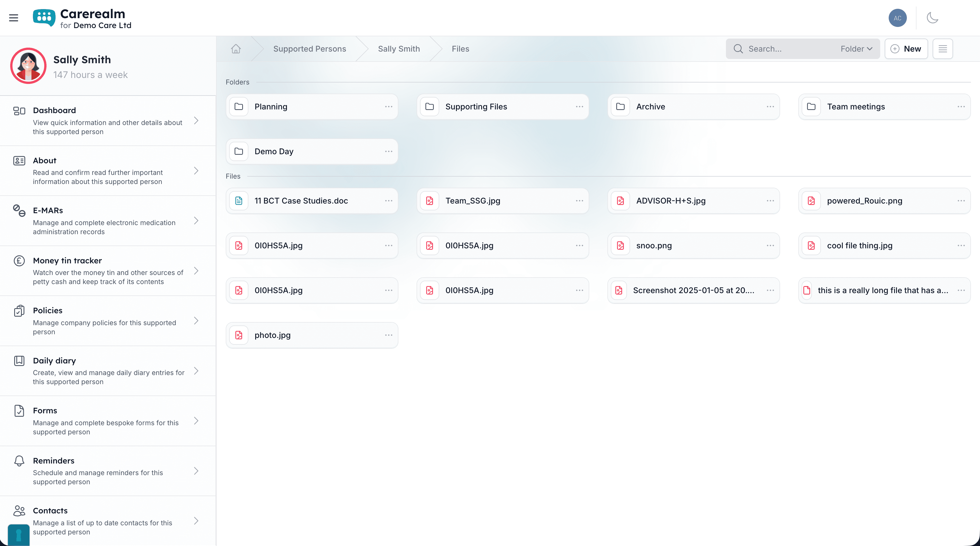Select Files breadcrumb
Screen dimensions: 980x546
460,49
